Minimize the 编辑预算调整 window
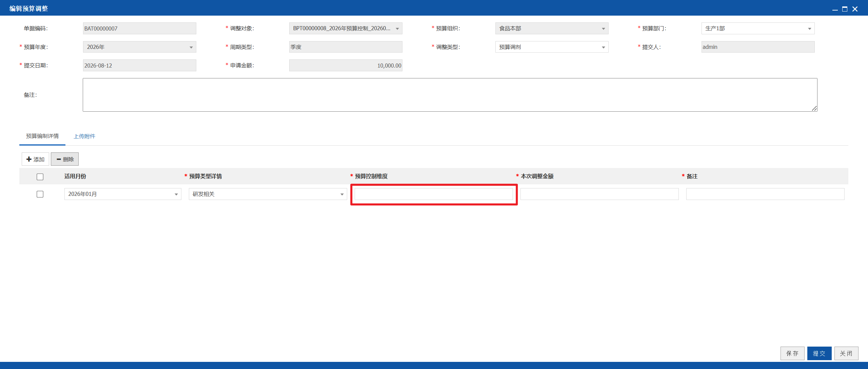Screen dimensions: 868x369 [835, 9]
